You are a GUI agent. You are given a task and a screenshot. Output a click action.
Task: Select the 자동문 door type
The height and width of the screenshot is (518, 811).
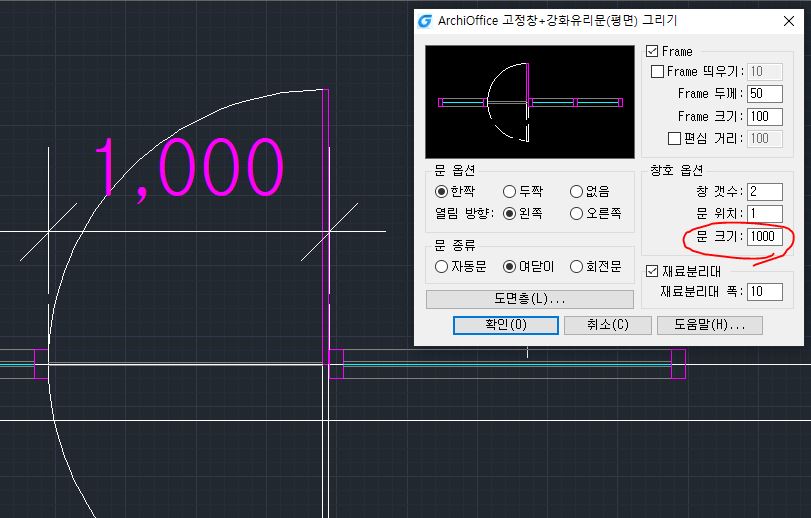click(x=441, y=267)
